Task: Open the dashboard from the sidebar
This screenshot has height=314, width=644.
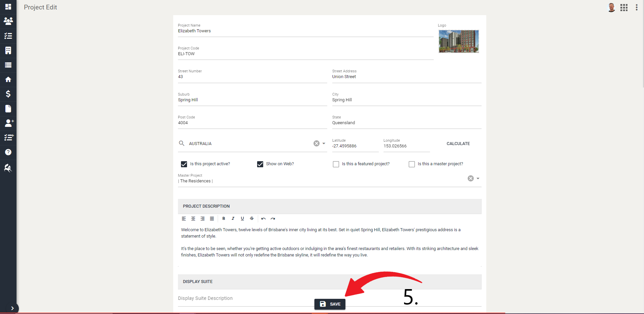Action: coord(8,7)
